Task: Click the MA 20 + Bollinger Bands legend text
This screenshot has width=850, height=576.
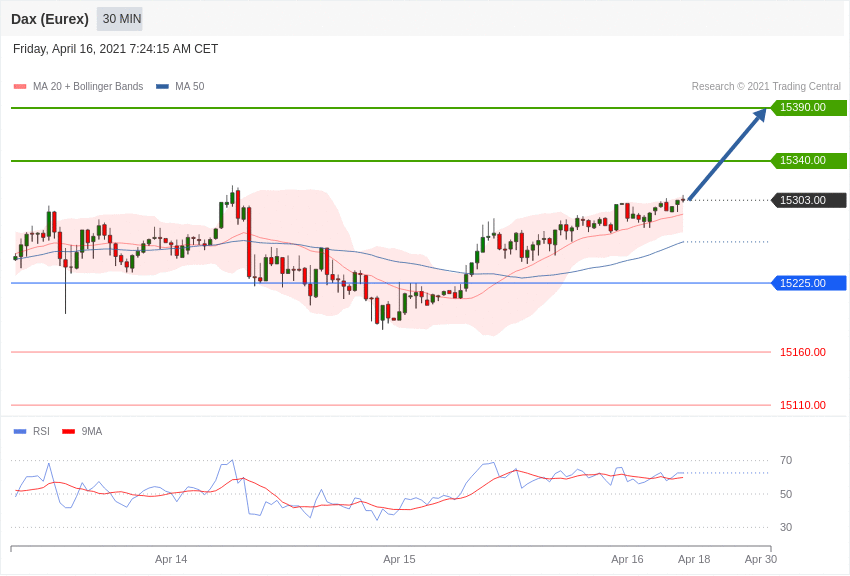Action: tap(88, 86)
